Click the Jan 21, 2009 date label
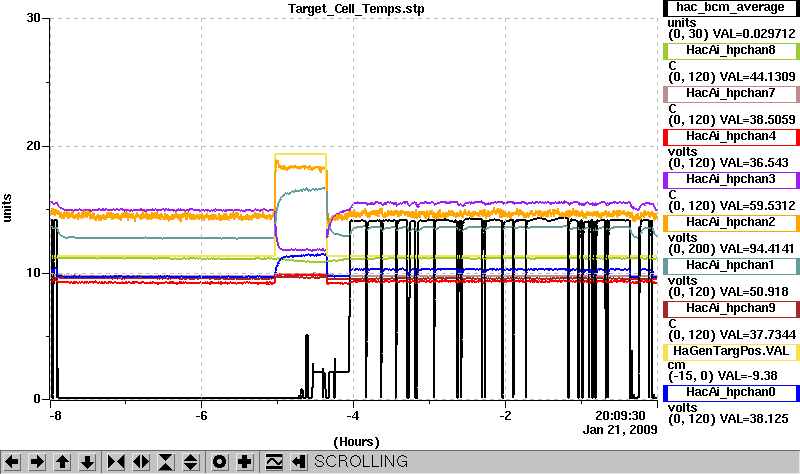The height and width of the screenshot is (474, 800). [x=620, y=430]
